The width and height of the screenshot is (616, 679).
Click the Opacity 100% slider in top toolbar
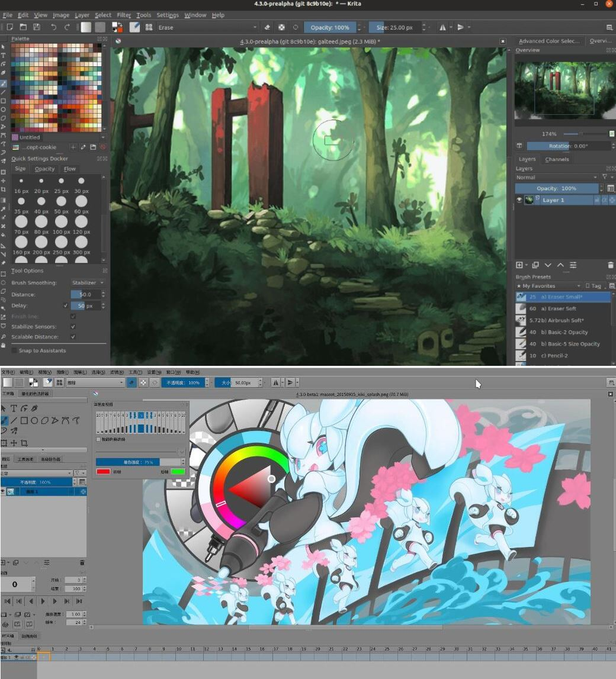pos(330,27)
